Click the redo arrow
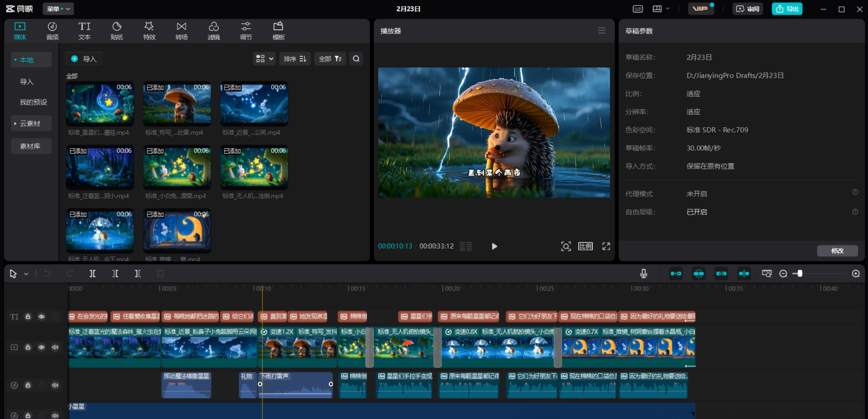The width and height of the screenshot is (868, 419). (x=70, y=274)
